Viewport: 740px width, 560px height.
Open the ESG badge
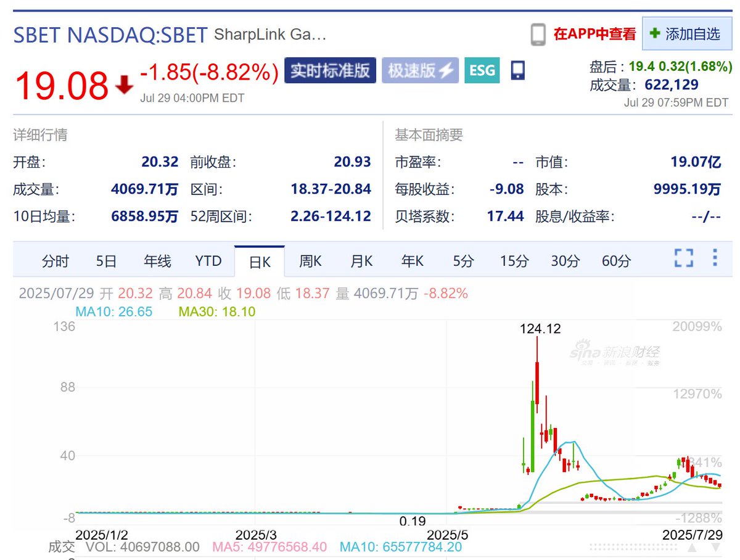point(482,70)
